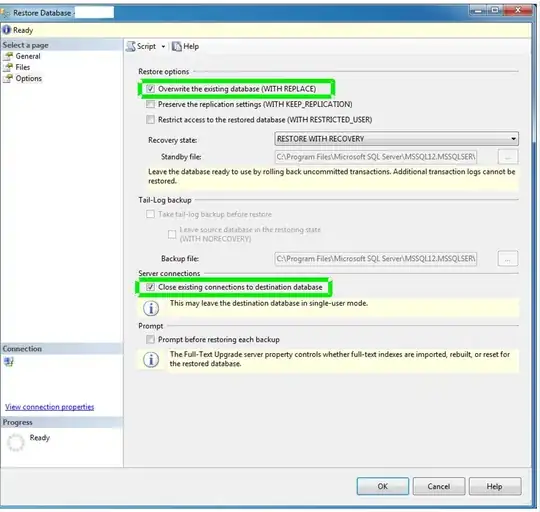Viewport: 540px width, 512px height.
Task: Click the Backup file path field
Action: coord(376,259)
